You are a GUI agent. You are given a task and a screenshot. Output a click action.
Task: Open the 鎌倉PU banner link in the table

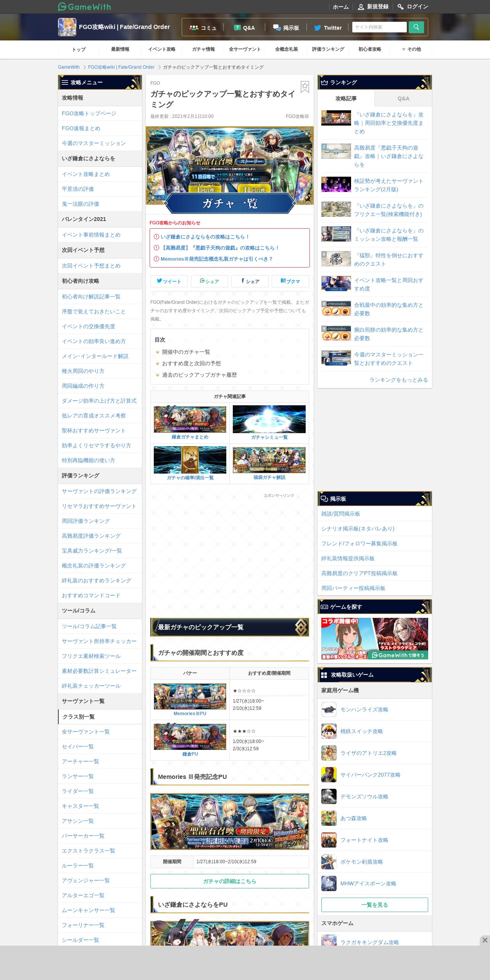(x=190, y=737)
